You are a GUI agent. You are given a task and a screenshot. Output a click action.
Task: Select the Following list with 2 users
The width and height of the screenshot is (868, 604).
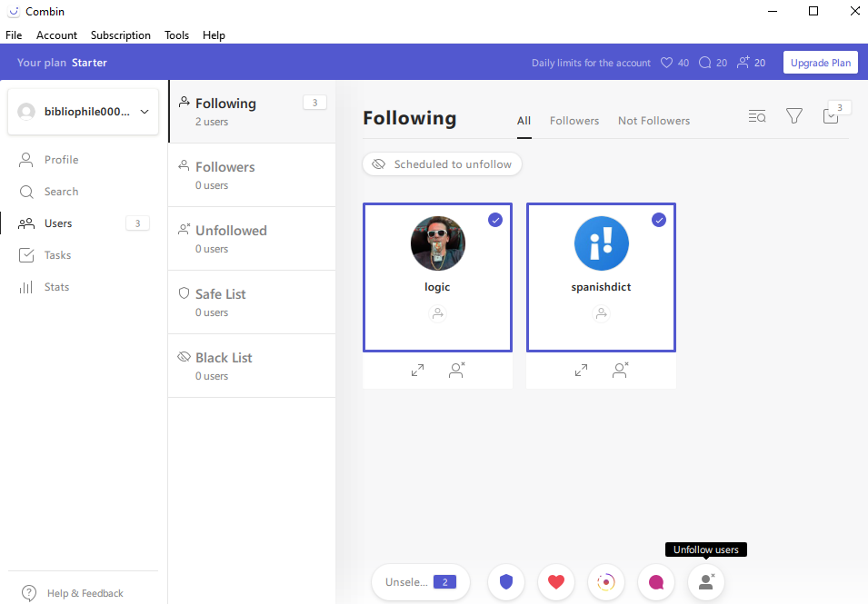tap(252, 112)
